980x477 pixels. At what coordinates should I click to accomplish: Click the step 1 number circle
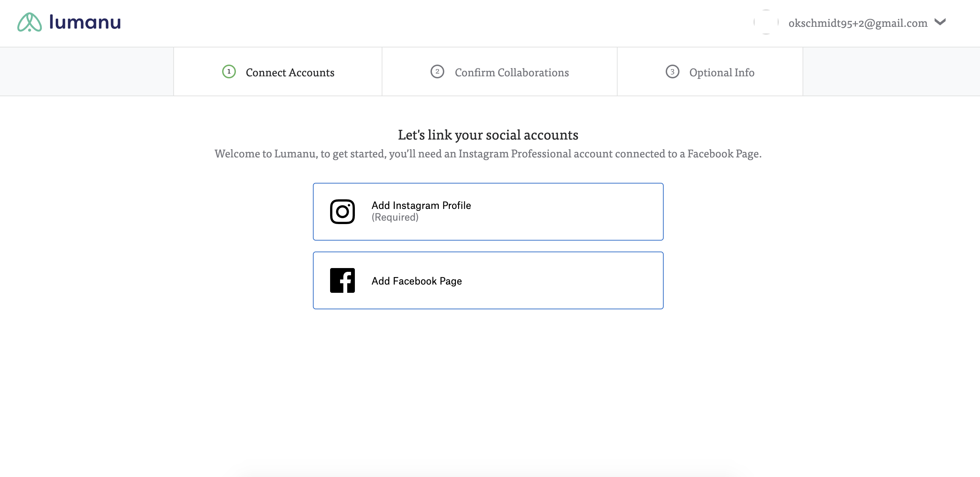click(x=229, y=71)
